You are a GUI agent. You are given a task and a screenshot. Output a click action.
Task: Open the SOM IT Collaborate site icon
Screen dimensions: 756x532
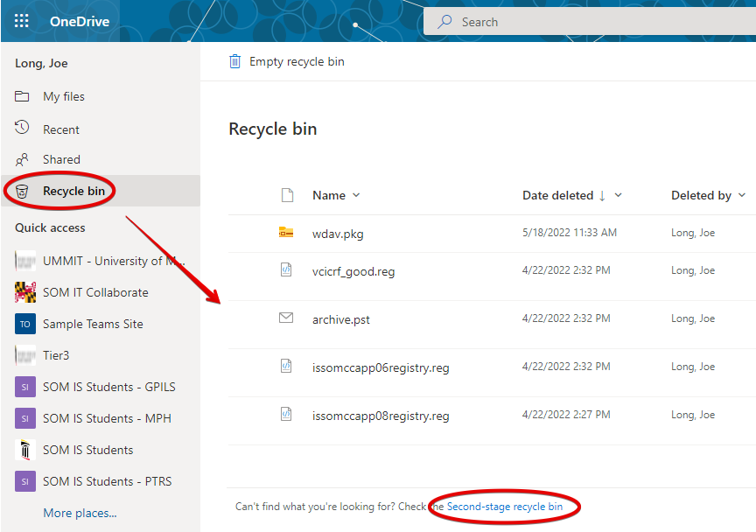(x=26, y=292)
